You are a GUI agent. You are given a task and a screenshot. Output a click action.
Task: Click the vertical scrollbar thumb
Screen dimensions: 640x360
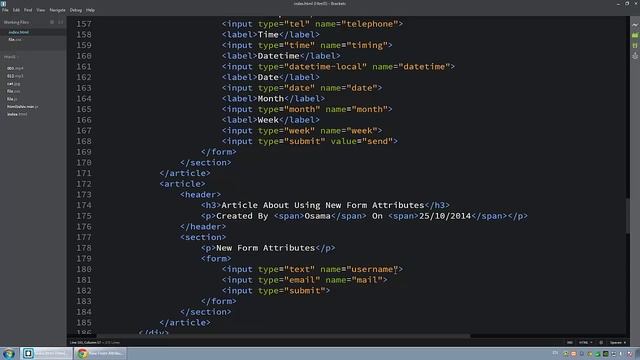click(628, 215)
